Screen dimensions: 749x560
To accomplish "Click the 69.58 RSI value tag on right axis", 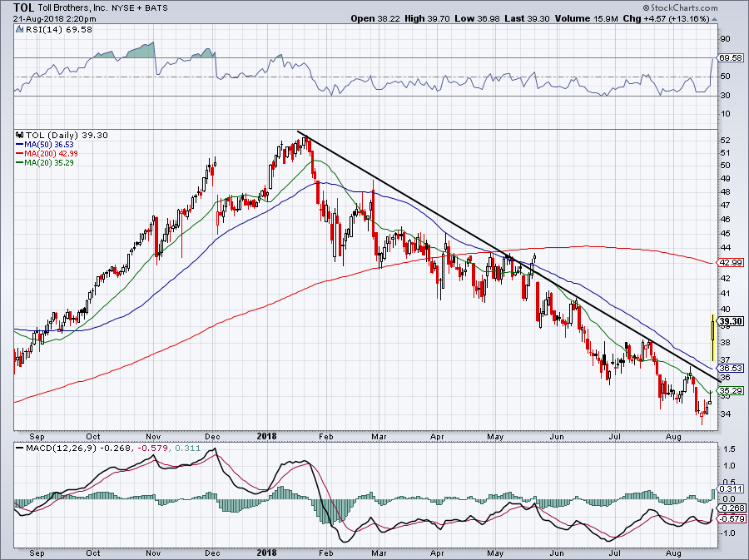I will click(x=731, y=57).
